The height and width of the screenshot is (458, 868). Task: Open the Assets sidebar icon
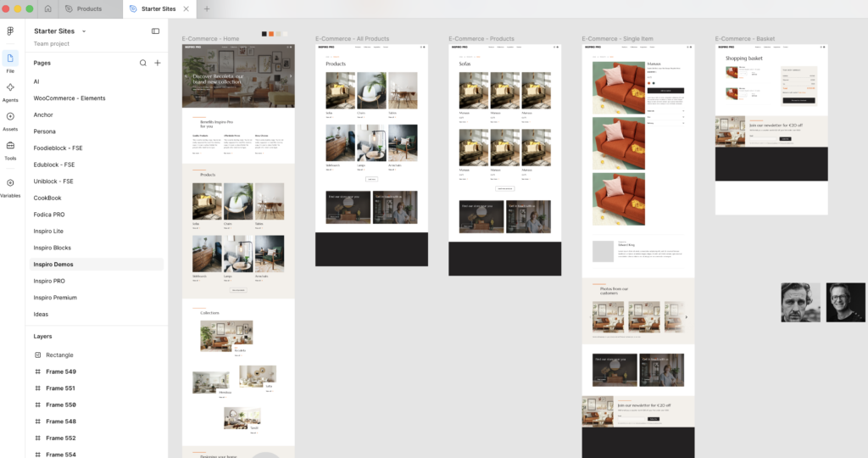point(10,116)
